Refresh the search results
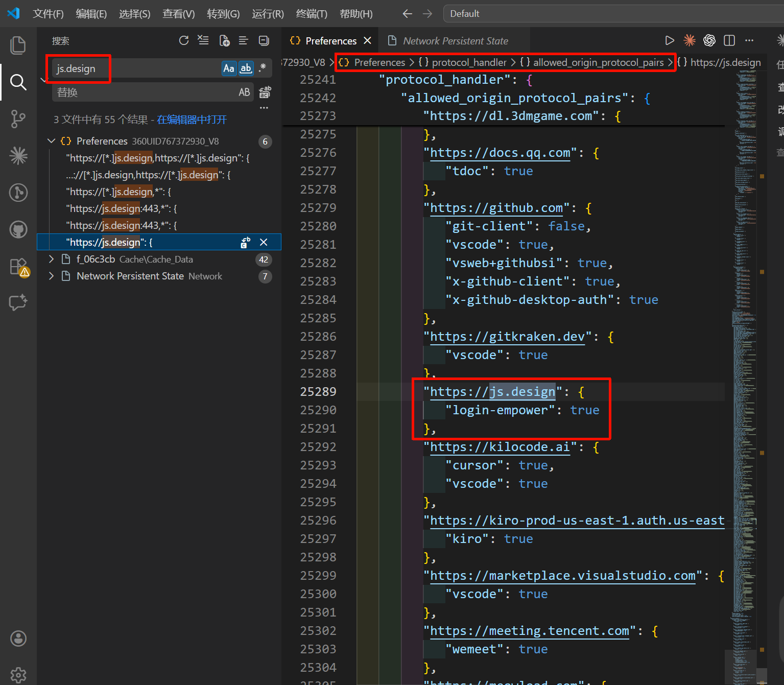The image size is (784, 685). click(x=184, y=40)
